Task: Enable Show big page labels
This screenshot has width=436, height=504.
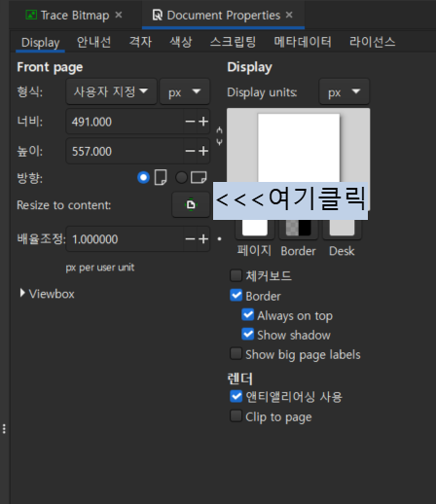Action: [236, 354]
